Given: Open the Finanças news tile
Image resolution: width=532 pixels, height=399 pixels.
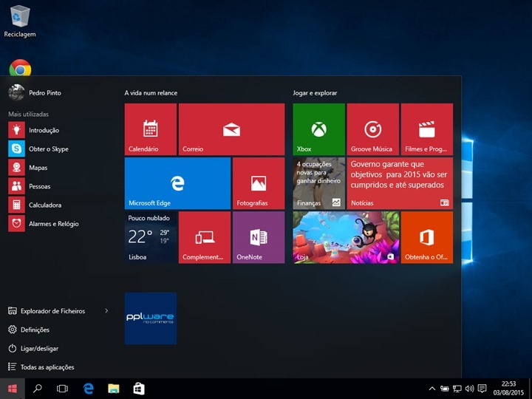Looking at the screenshot, I should click(319, 183).
